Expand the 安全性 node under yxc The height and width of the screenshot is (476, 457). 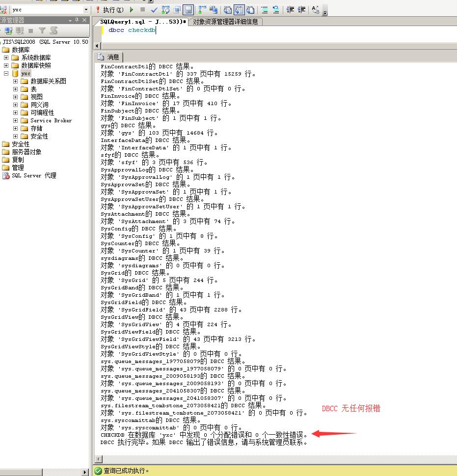pos(16,136)
